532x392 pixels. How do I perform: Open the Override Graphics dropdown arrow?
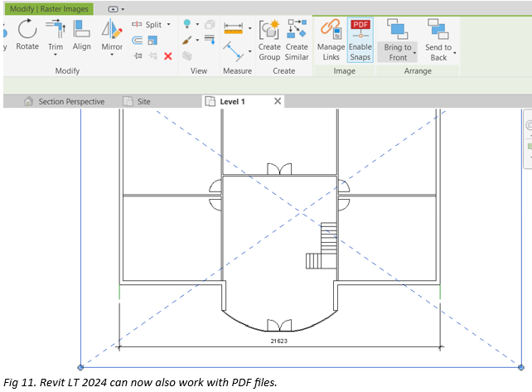tap(197, 40)
